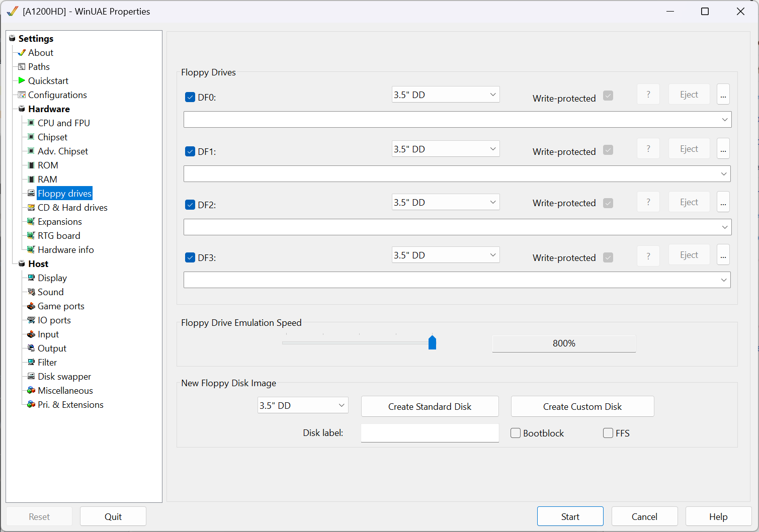This screenshot has height=532, width=759.
Task: Disable the DF1 floppy drive checkbox
Action: tap(190, 151)
